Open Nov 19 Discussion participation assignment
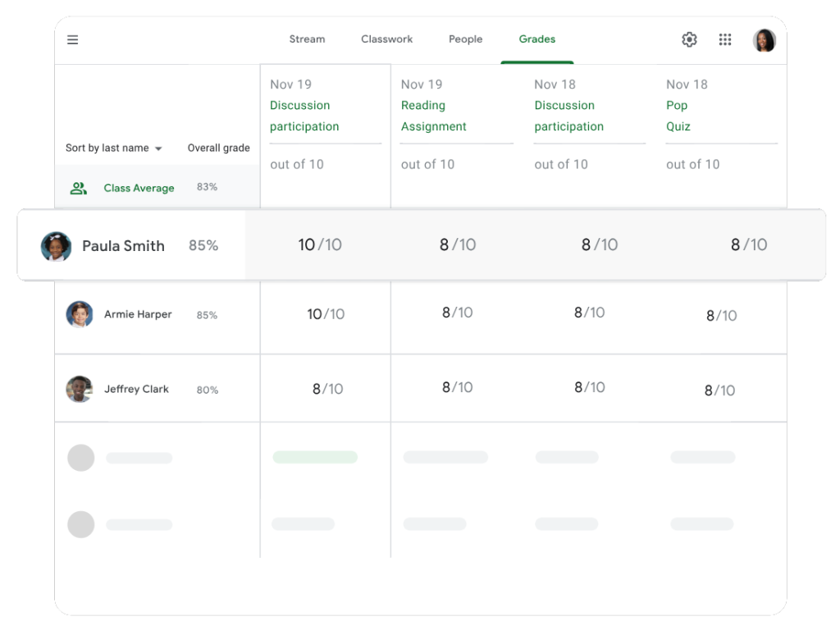840x644 pixels. [x=304, y=116]
